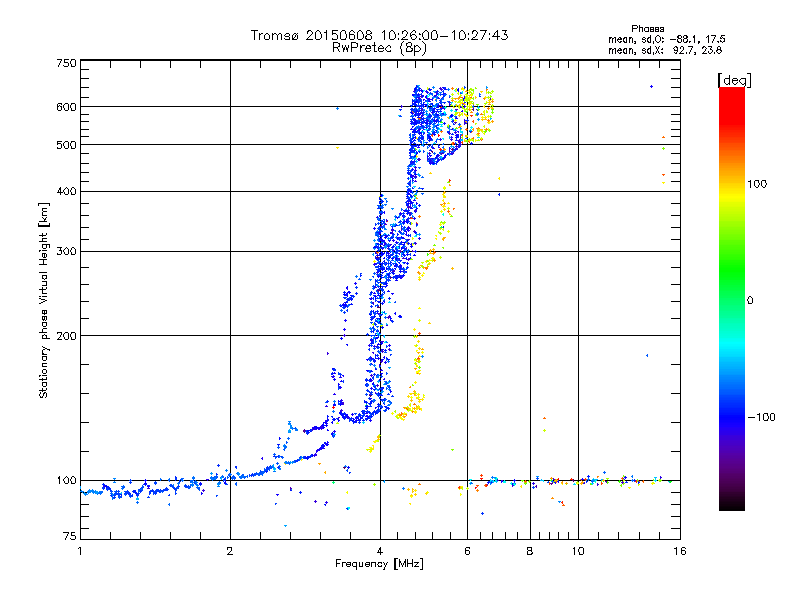
Task: Click the y-axis tick label '75'
Action: pyautogui.click(x=70, y=536)
